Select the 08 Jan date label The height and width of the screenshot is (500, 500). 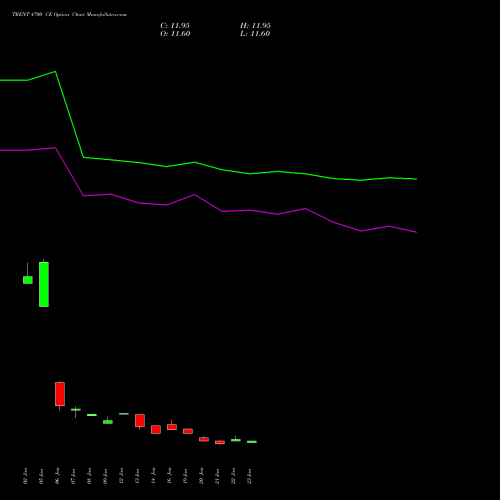[89, 476]
